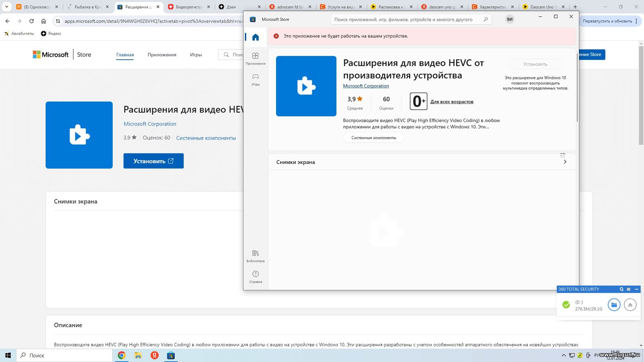Image resolution: width=644 pixels, height=362 pixels.
Task: Show hidden tray icons chevron
Action: click(x=563, y=355)
